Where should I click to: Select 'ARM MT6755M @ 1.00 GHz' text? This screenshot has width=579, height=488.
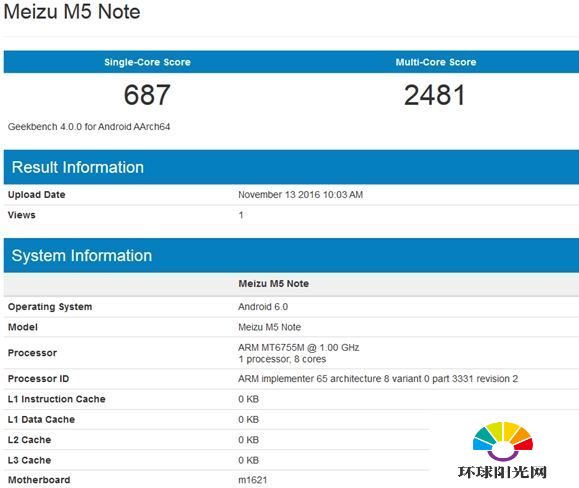pos(299,347)
